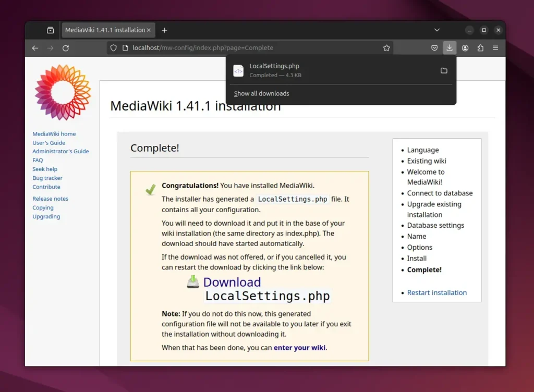Open the User's Guide link

[x=48, y=143]
